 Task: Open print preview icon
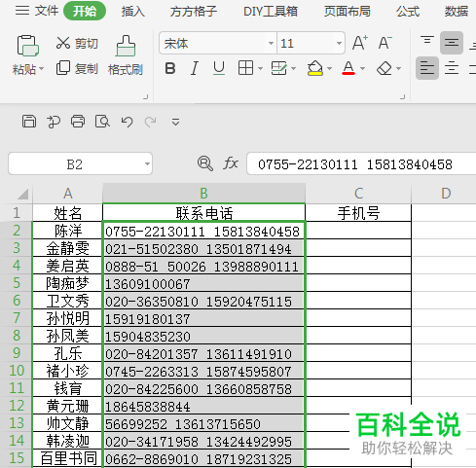coord(102,122)
